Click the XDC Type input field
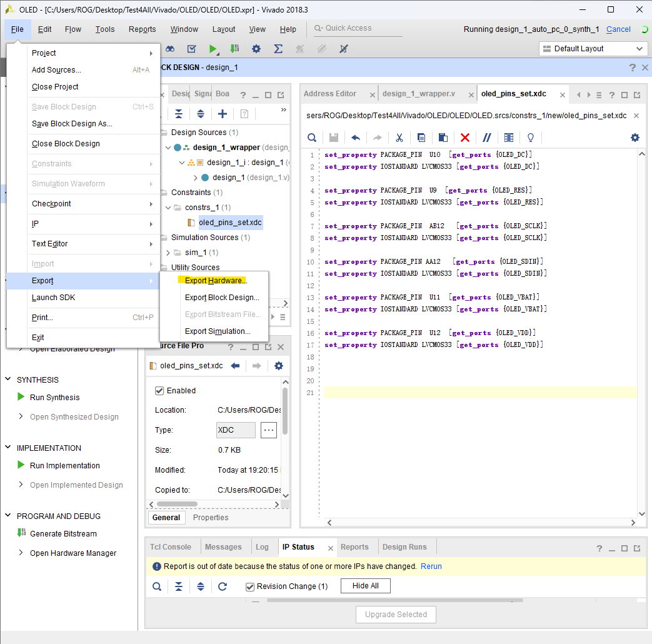 point(236,430)
